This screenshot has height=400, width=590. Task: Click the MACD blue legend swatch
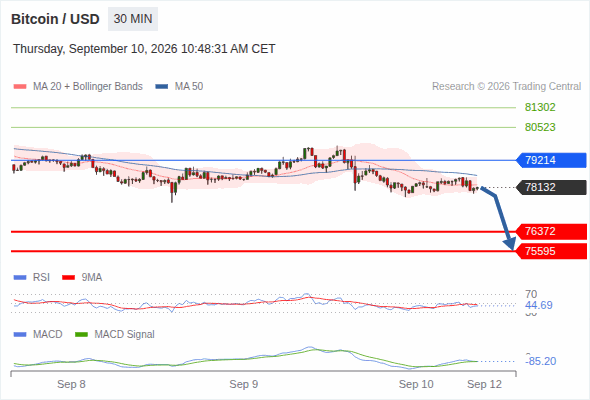pos(20,335)
